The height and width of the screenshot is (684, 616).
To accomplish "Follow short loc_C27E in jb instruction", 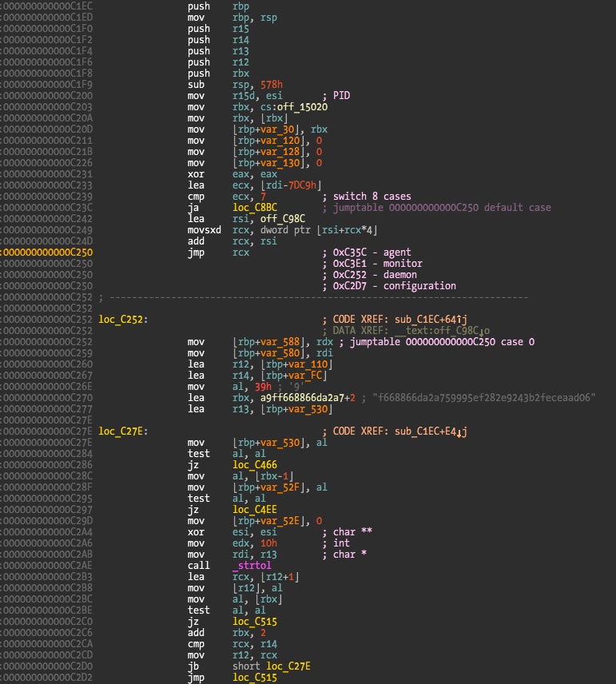I will [272, 666].
